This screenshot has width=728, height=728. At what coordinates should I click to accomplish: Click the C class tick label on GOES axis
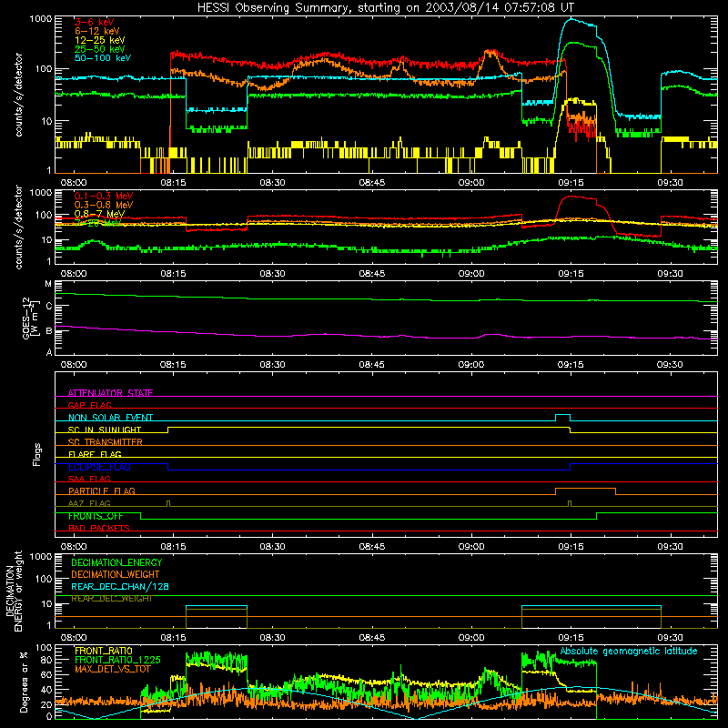pyautogui.click(x=49, y=307)
